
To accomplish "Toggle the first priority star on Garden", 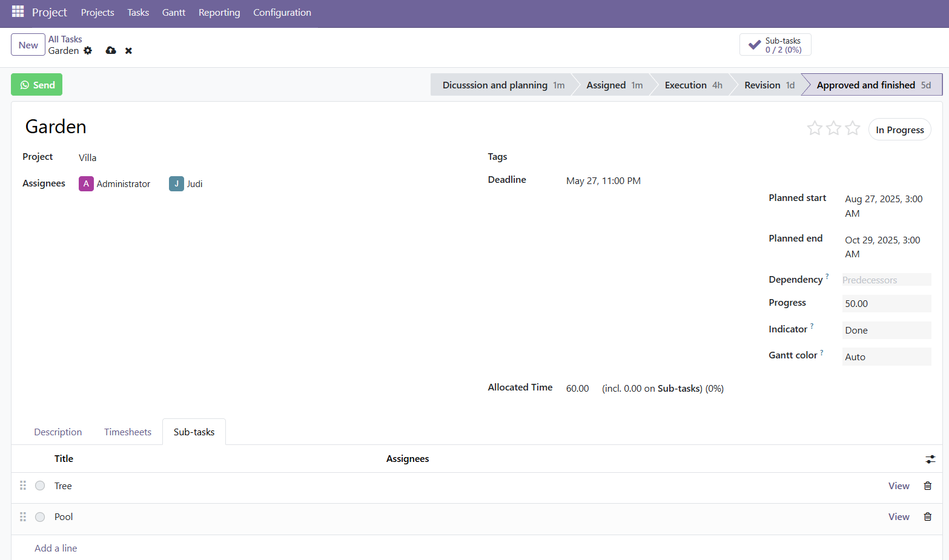I will 815,128.
